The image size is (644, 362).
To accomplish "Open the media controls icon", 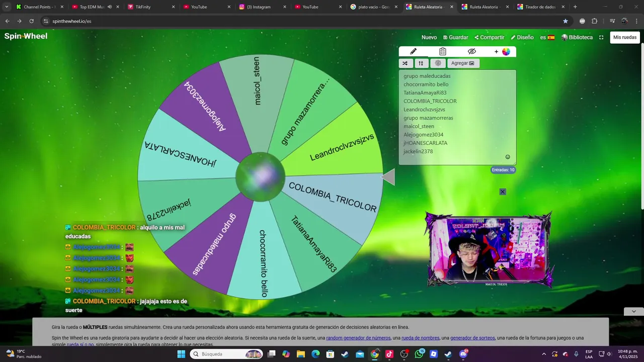I will (x=612, y=21).
